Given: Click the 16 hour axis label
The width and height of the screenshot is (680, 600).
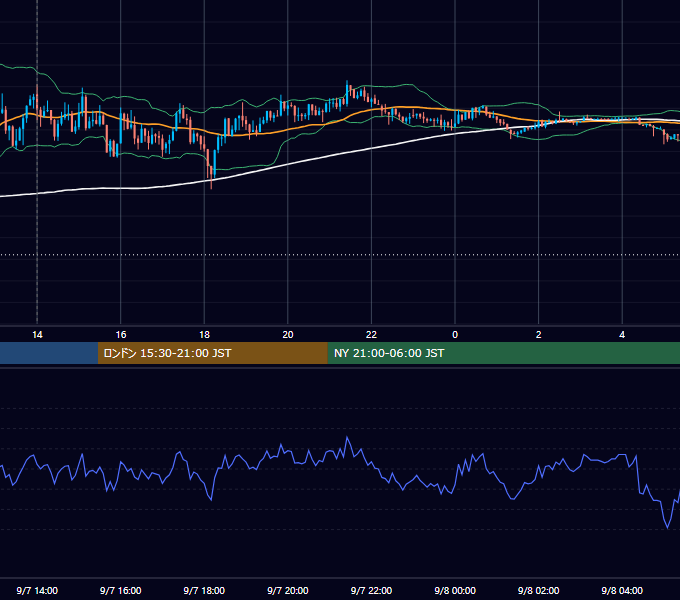Looking at the screenshot, I should [x=121, y=335].
